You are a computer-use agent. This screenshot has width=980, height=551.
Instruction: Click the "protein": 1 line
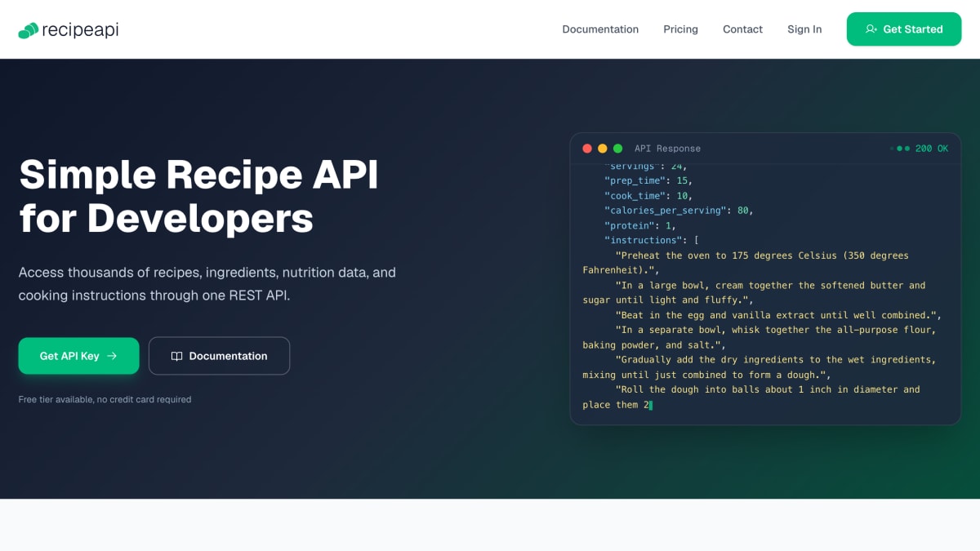640,225
